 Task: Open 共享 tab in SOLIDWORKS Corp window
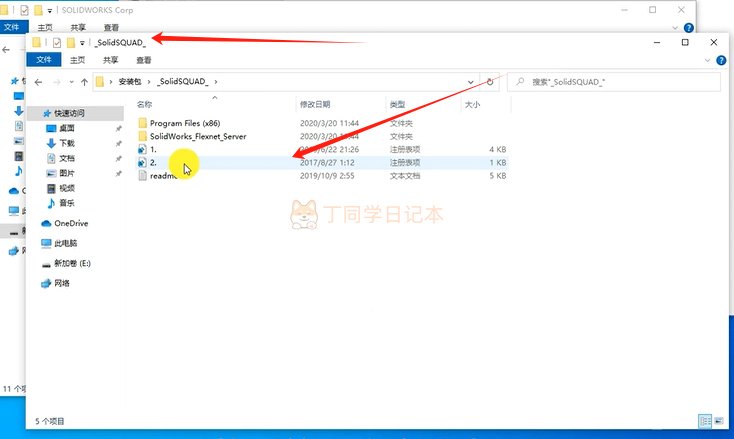coord(78,28)
